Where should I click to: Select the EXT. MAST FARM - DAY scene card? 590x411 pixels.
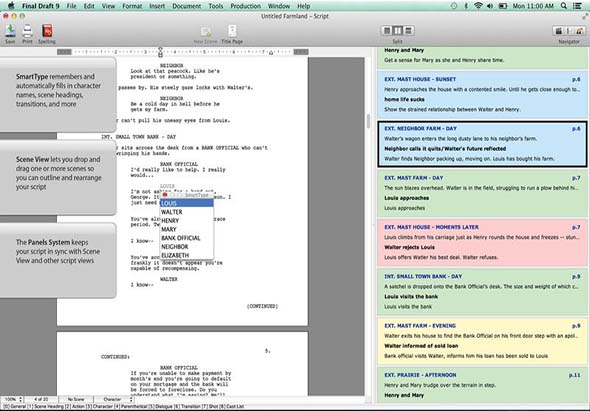click(x=482, y=193)
